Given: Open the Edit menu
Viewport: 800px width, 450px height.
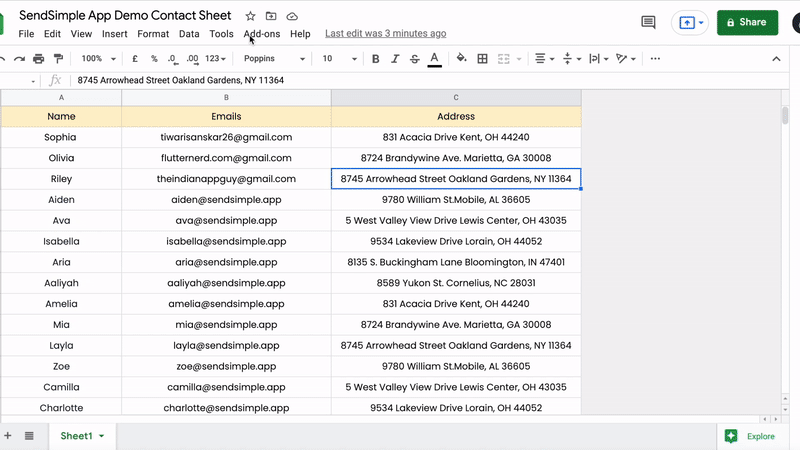Looking at the screenshot, I should [52, 34].
